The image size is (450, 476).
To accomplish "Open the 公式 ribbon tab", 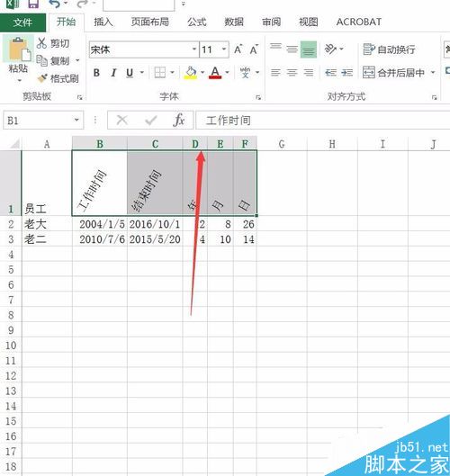I will (x=196, y=22).
